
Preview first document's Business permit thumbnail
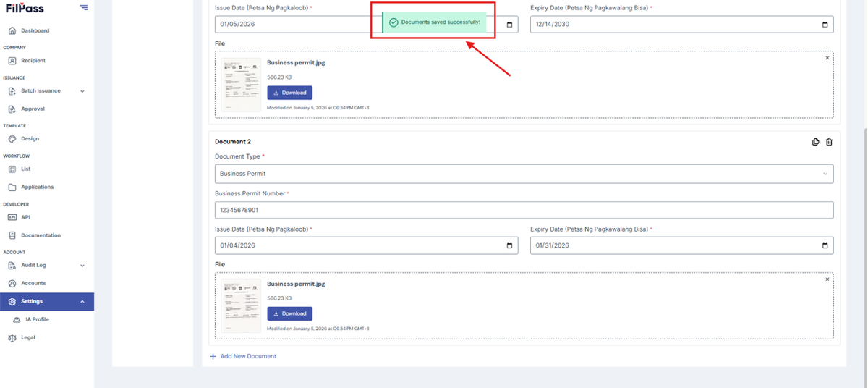tap(241, 85)
